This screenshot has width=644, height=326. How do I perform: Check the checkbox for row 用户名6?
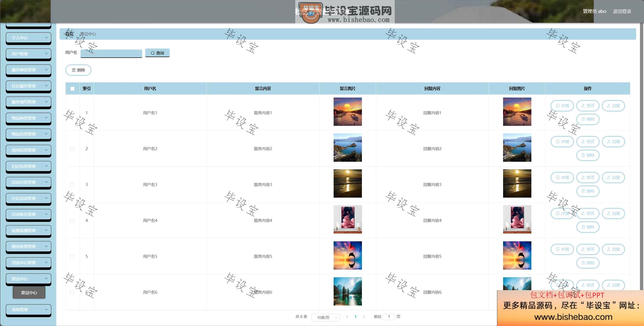[x=72, y=292]
